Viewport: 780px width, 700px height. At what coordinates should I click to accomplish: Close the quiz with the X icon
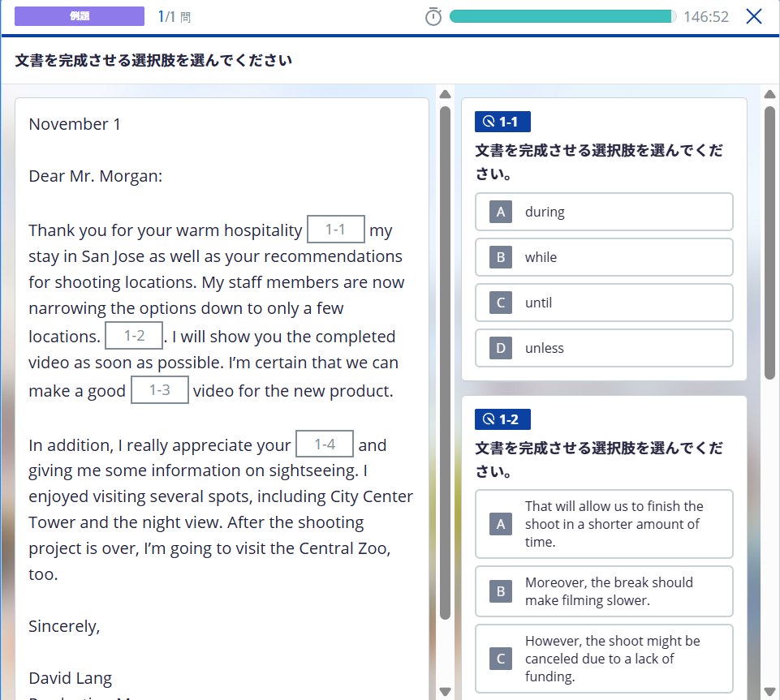pos(753,17)
